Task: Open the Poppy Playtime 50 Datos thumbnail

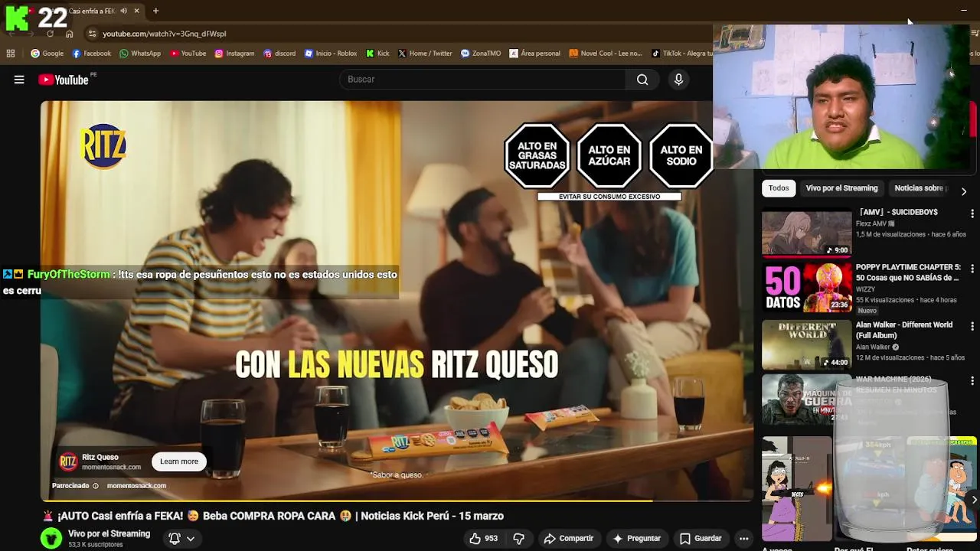Action: point(806,287)
